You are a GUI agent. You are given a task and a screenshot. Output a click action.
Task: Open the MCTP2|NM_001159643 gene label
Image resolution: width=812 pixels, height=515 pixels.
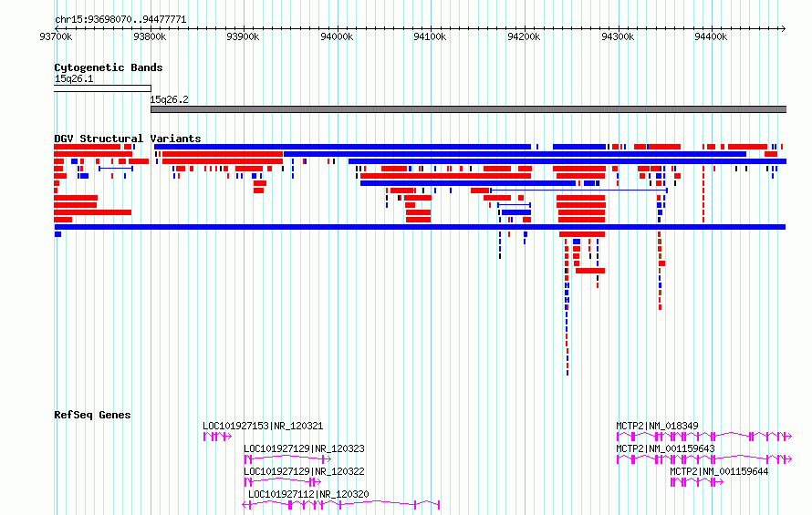coord(665,448)
